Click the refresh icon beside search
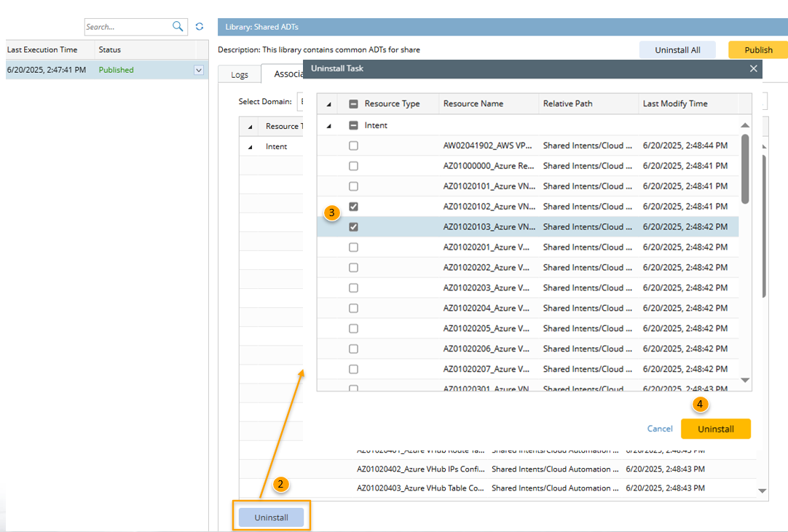Image resolution: width=788 pixels, height=532 pixels. 200,27
